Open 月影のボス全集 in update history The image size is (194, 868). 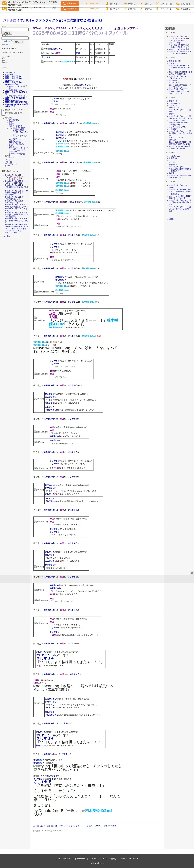click(x=175, y=61)
